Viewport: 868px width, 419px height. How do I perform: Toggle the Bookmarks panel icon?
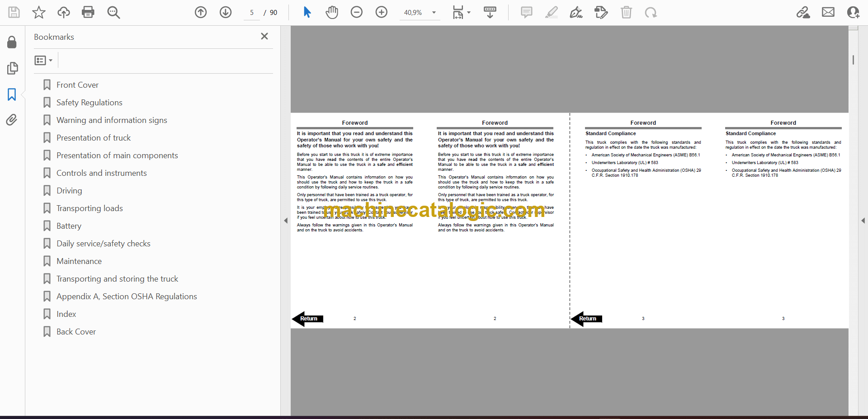click(12, 94)
